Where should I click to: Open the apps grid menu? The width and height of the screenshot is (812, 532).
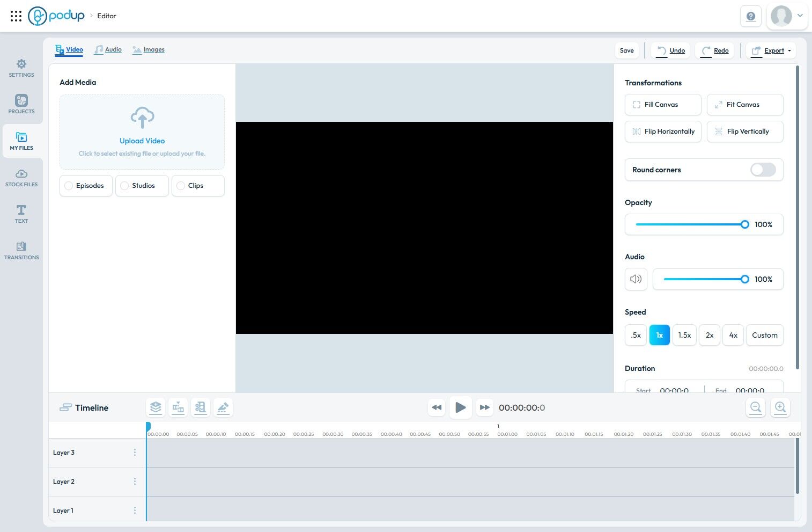click(16, 16)
